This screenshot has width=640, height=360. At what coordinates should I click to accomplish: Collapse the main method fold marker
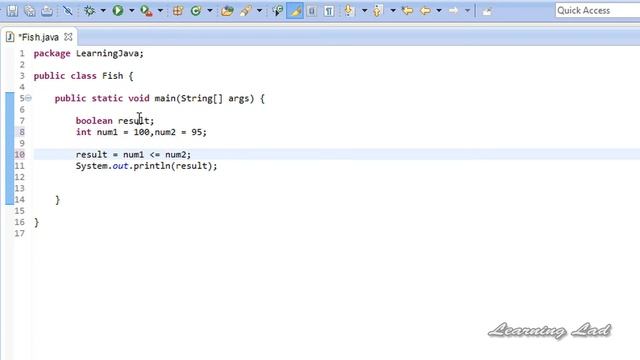(28, 98)
